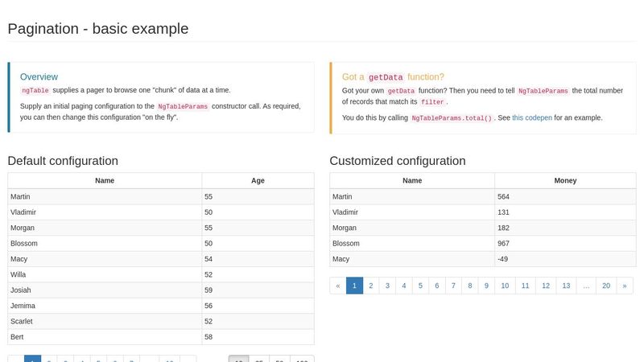This screenshot has width=644, height=362.
Task: Jump to page 2 in Customized pagination
Action: 371,286
